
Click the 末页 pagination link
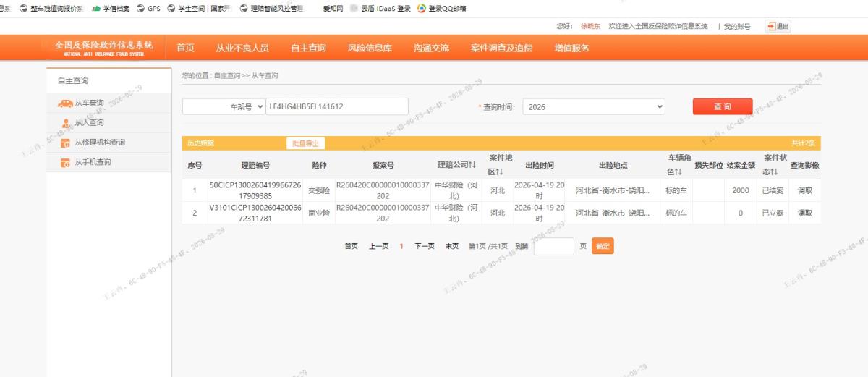click(x=451, y=246)
